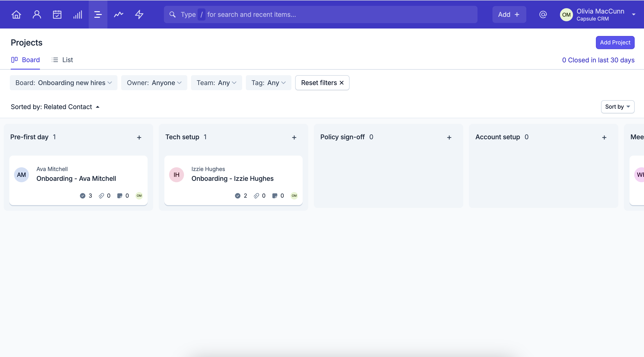Viewport: 644px width, 357px height.
Task: Click attachments paperclip on Izzie Hughes card
Action: tap(256, 196)
